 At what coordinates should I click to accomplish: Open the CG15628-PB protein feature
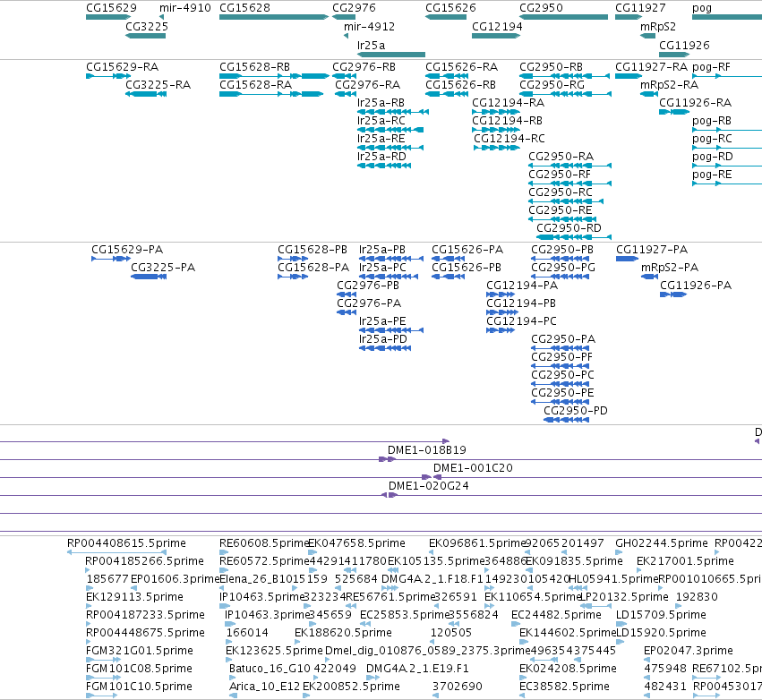[313, 249]
